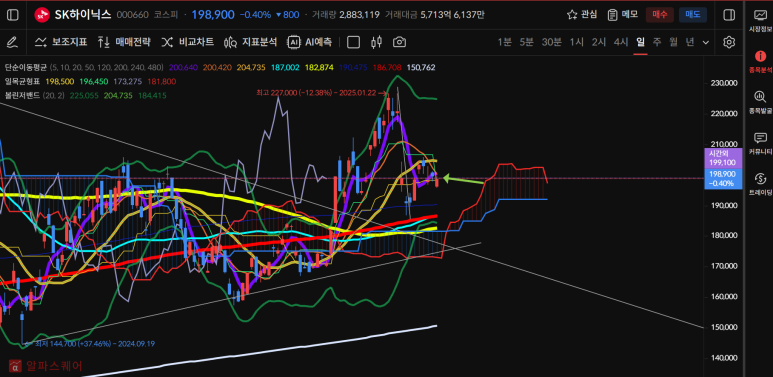
Task: Switch to 30분 timeframe
Action: tap(552, 42)
